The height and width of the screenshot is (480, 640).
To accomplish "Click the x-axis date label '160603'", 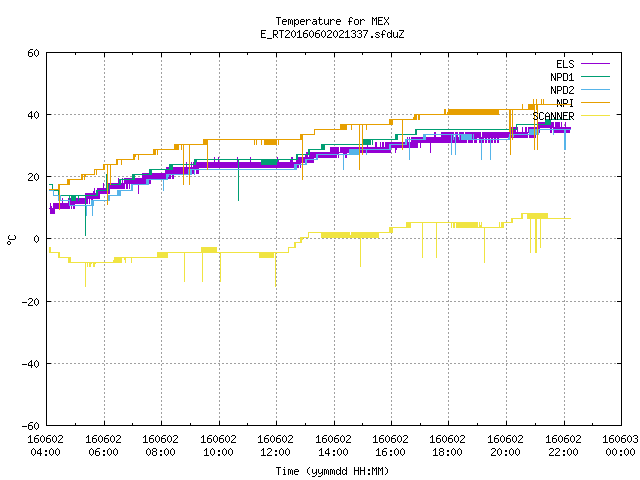I will tap(620, 439).
